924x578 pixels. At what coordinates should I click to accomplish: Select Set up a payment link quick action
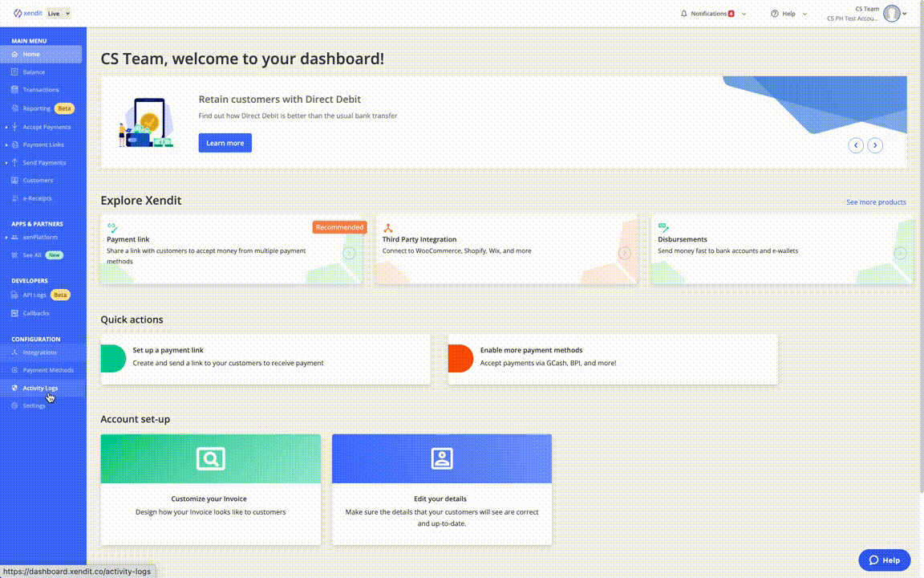coord(265,359)
